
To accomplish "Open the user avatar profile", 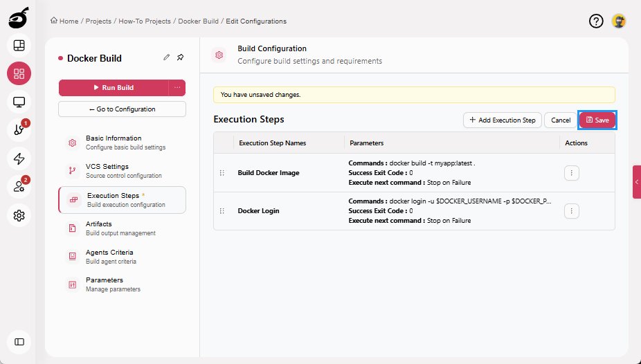I will [619, 21].
